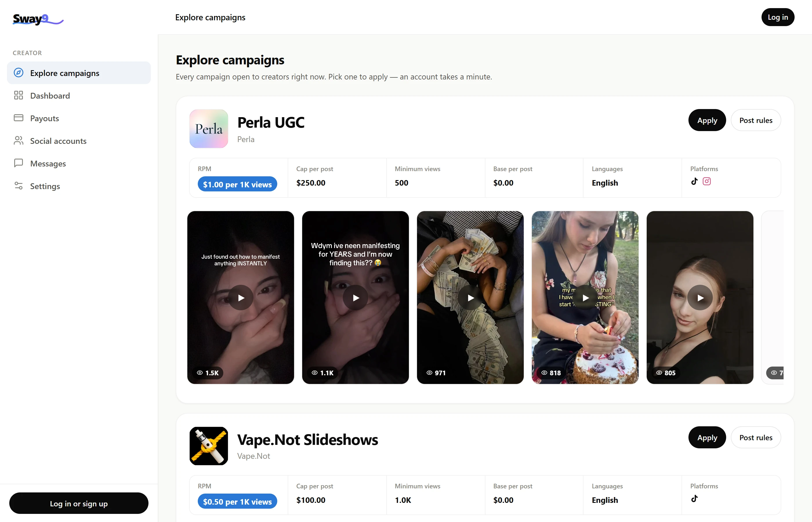Apply to the Perla UGC campaign
The image size is (812, 522).
[x=707, y=120]
